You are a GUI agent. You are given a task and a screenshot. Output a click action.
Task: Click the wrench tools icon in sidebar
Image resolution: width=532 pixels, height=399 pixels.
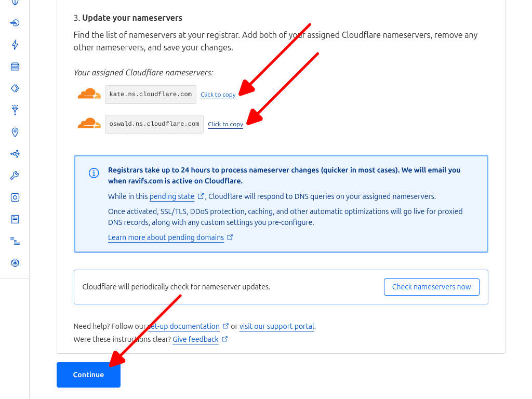pos(14,176)
